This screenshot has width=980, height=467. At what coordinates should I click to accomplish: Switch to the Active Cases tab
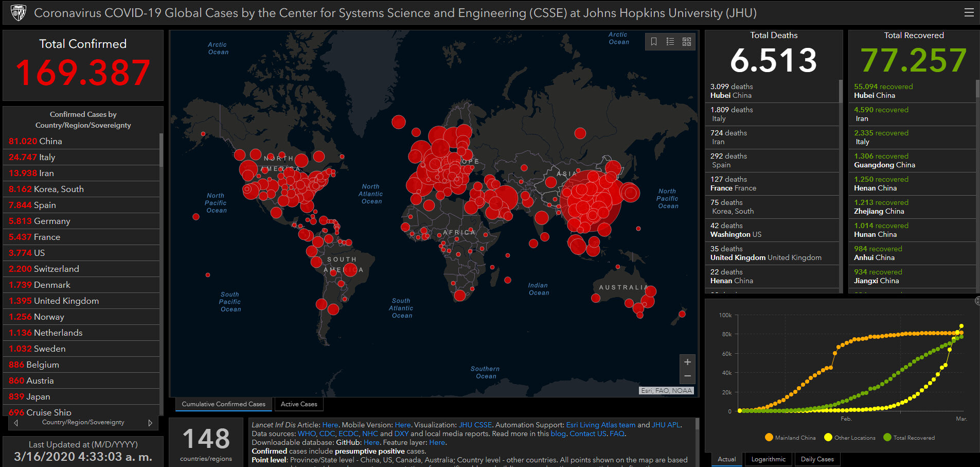tap(299, 404)
